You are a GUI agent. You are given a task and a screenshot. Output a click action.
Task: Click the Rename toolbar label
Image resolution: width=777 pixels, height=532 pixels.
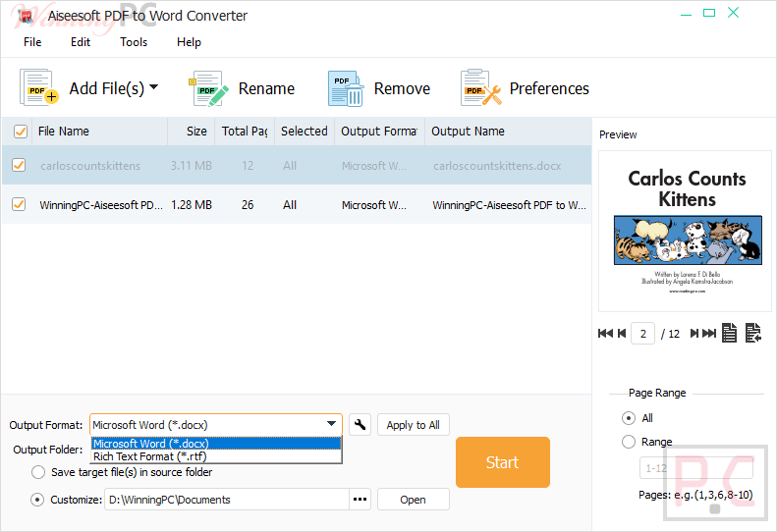tap(266, 88)
